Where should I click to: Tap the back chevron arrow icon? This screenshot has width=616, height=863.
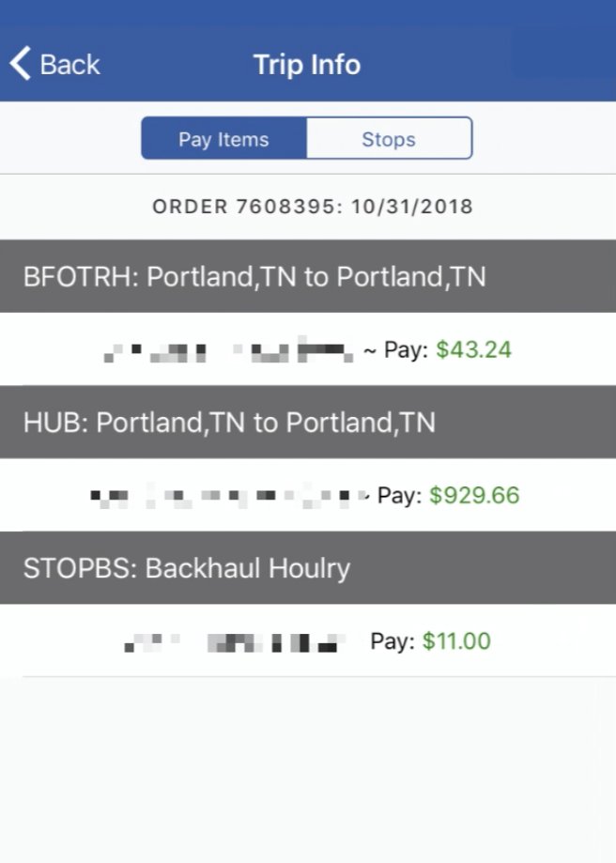(x=21, y=64)
